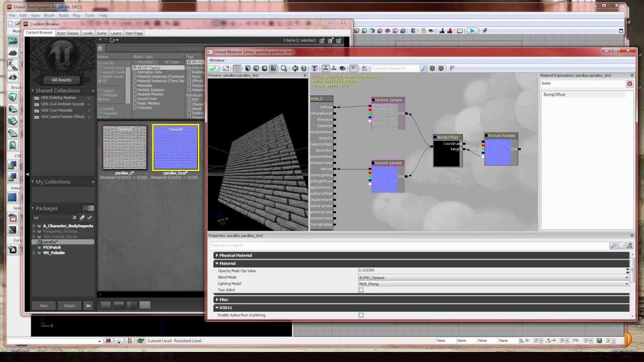Apply material changes with green checkmark
Viewport: 644px width, 362px height.
pyautogui.click(x=213, y=68)
